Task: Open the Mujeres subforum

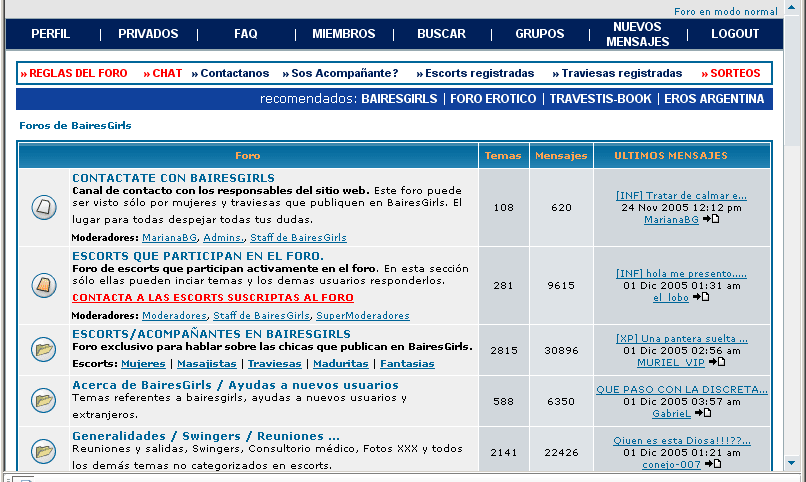Action: coord(143,363)
